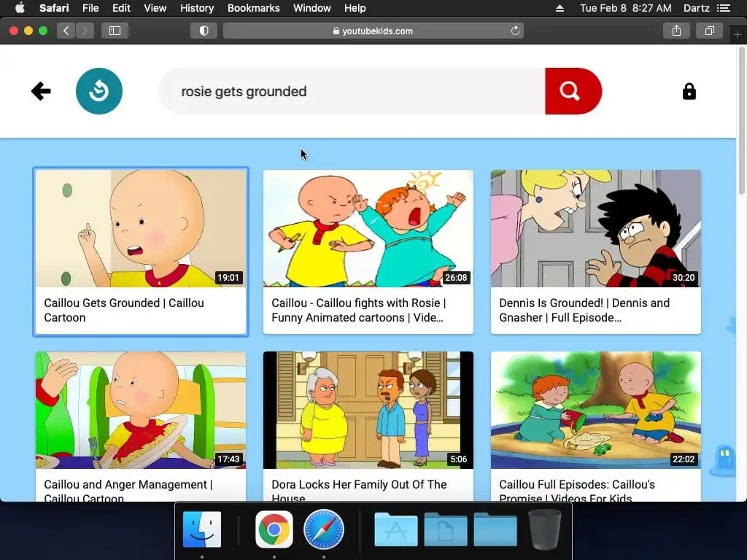
Task: Open Caillou Full Episodes title link
Action: (x=577, y=491)
